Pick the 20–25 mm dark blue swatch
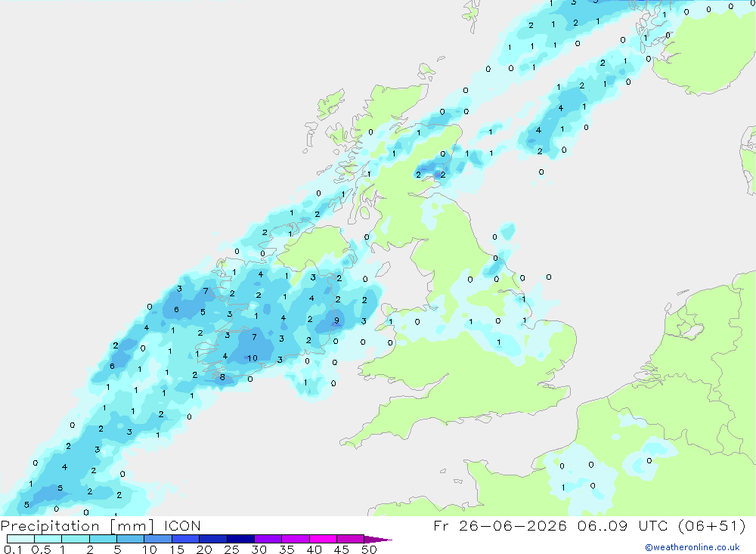The height and width of the screenshot is (554, 756). click(x=213, y=539)
